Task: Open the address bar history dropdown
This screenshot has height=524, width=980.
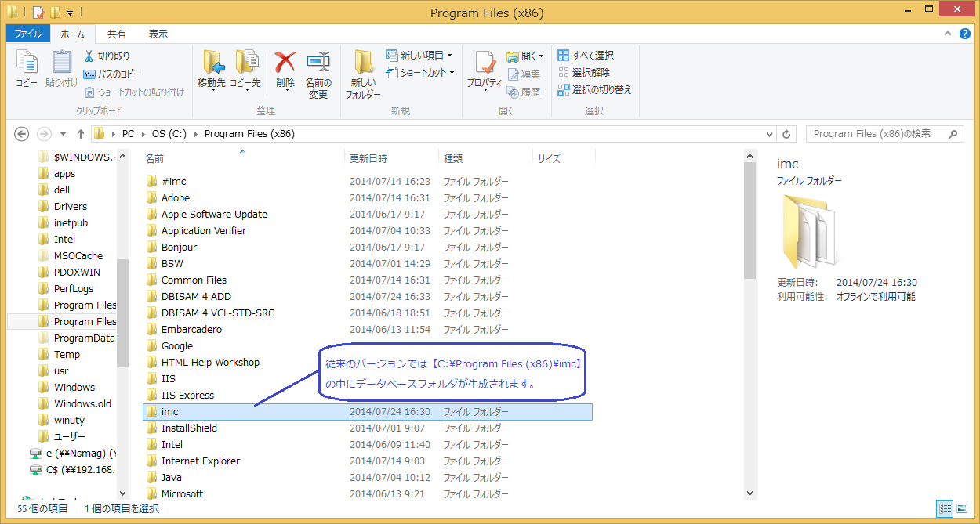Action: [768, 133]
